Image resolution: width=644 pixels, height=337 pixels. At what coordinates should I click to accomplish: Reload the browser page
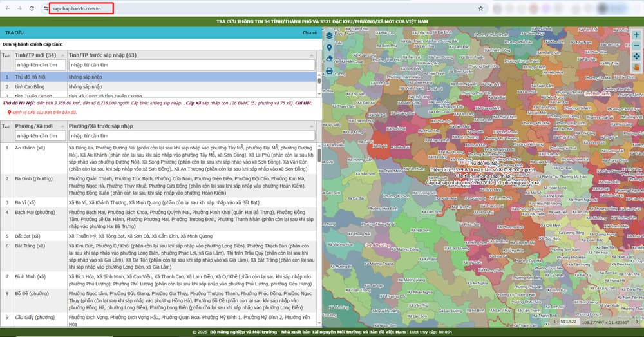[x=32, y=9]
